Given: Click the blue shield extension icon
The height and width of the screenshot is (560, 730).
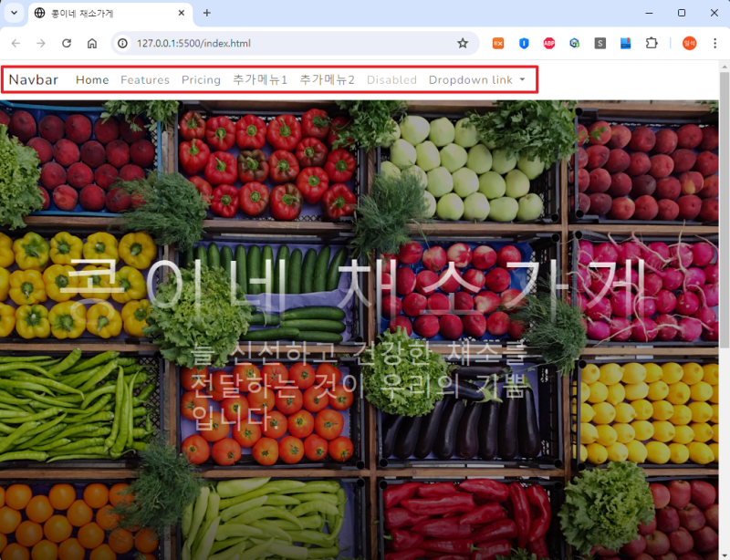Looking at the screenshot, I should point(524,43).
